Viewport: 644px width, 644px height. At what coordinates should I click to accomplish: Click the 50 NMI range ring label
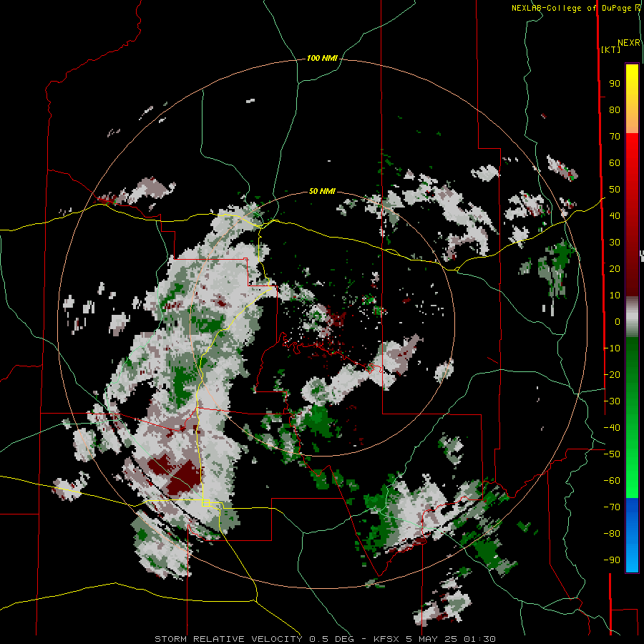click(322, 191)
